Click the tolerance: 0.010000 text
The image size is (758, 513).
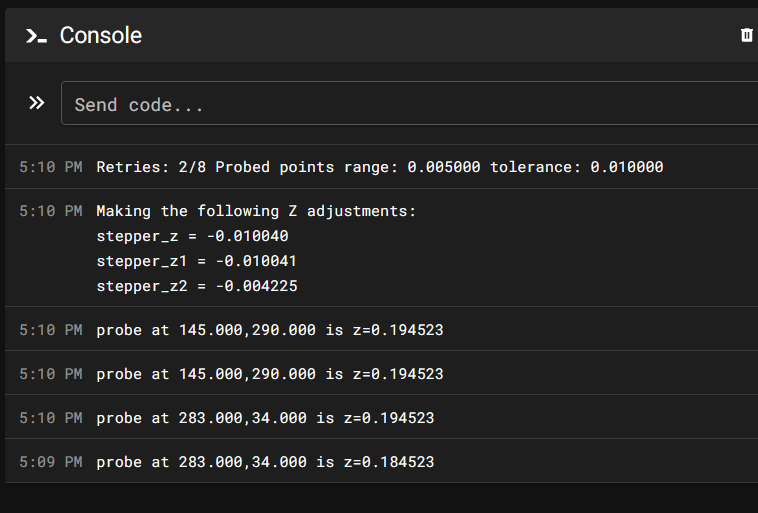(x=577, y=167)
